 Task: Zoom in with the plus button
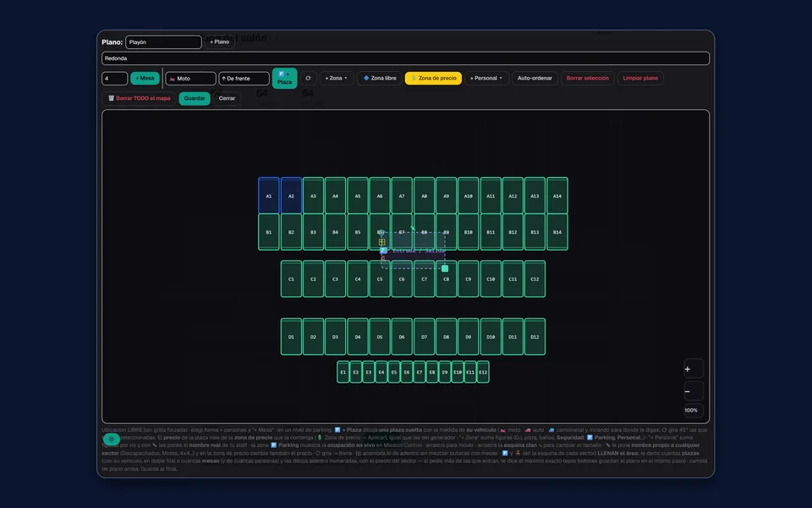(x=694, y=369)
